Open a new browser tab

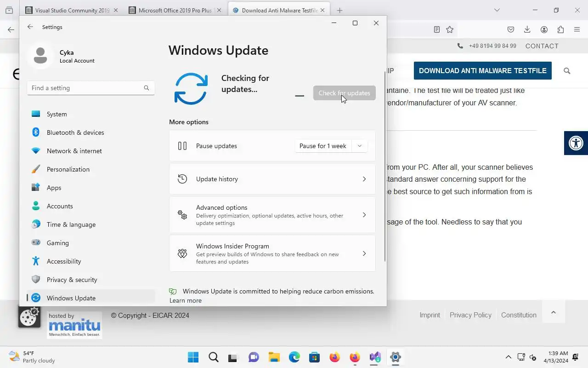click(x=339, y=10)
